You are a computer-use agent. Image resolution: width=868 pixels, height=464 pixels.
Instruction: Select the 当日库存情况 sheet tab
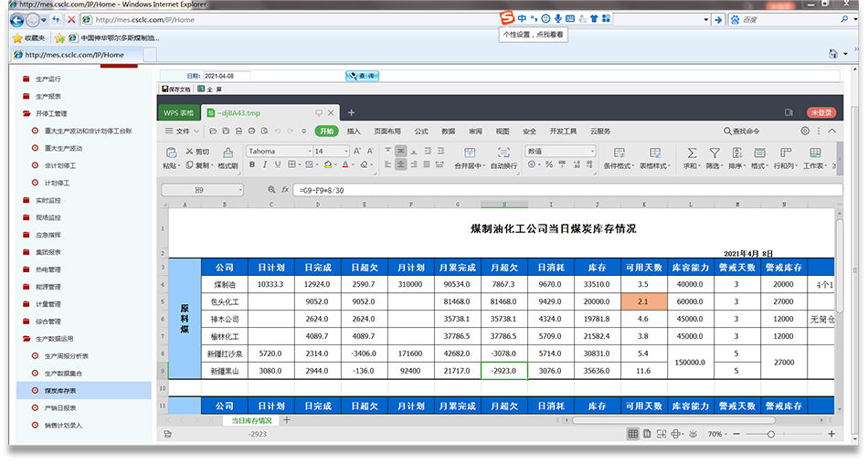point(251,420)
